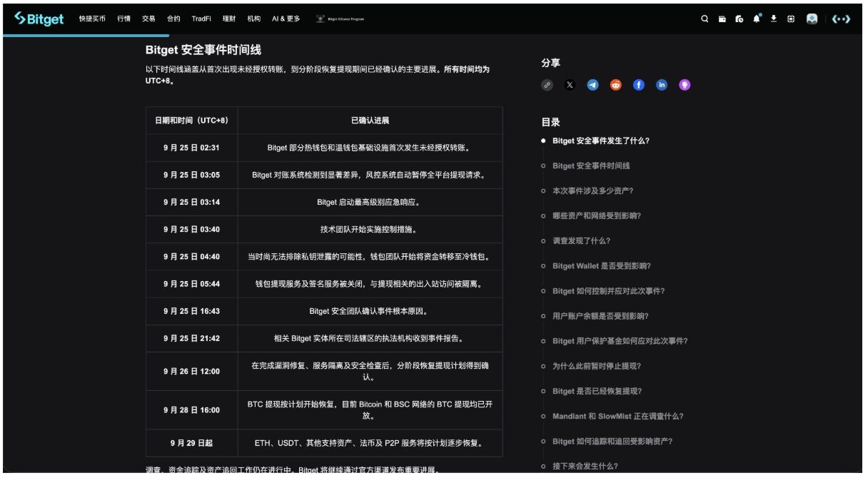This screenshot has width=868, height=478.
Task: Share article on Telegram
Action: click(x=592, y=85)
